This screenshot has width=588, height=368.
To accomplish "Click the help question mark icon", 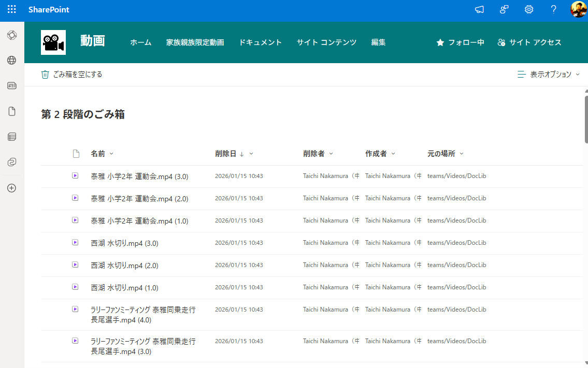I will click(x=553, y=10).
